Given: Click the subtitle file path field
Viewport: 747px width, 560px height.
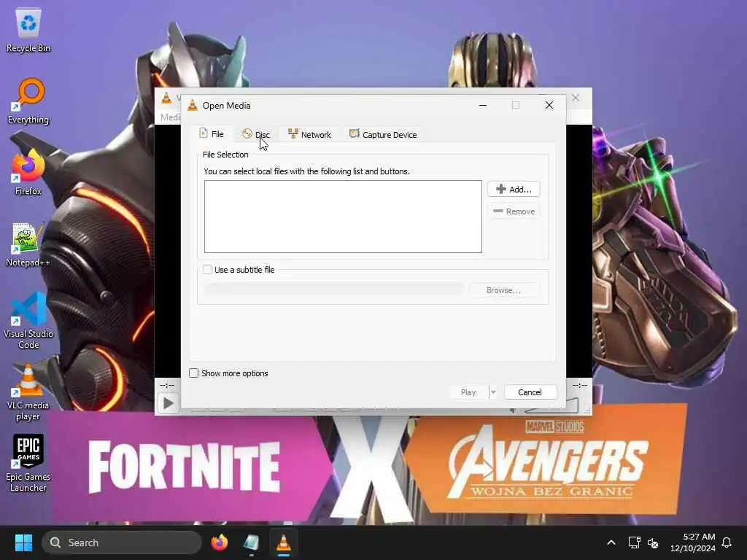Looking at the screenshot, I should (x=333, y=289).
